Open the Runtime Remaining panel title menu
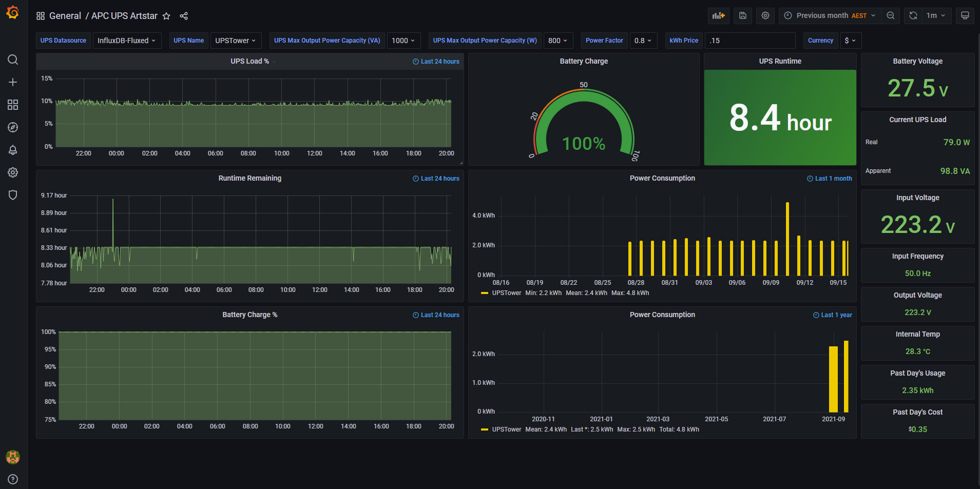This screenshot has width=980, height=489. [x=249, y=178]
